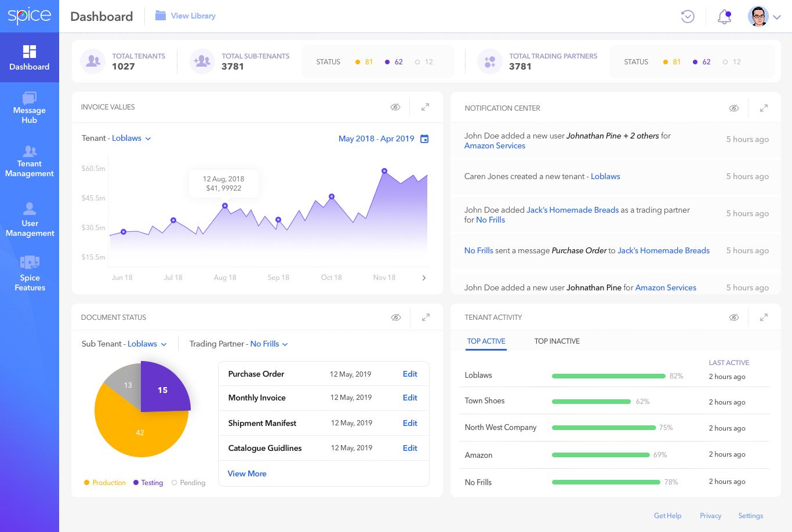Click View More in document list
Viewport: 792px width, 532px height.
point(247,473)
